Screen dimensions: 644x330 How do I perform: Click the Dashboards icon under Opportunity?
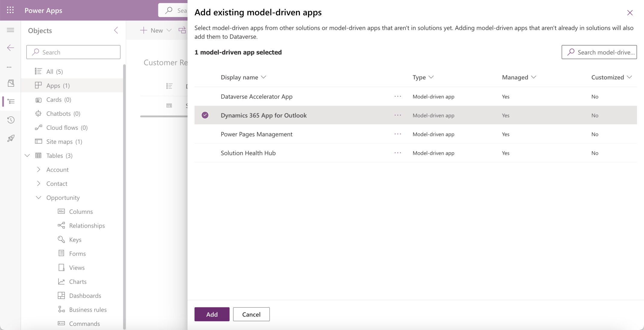pyautogui.click(x=62, y=295)
